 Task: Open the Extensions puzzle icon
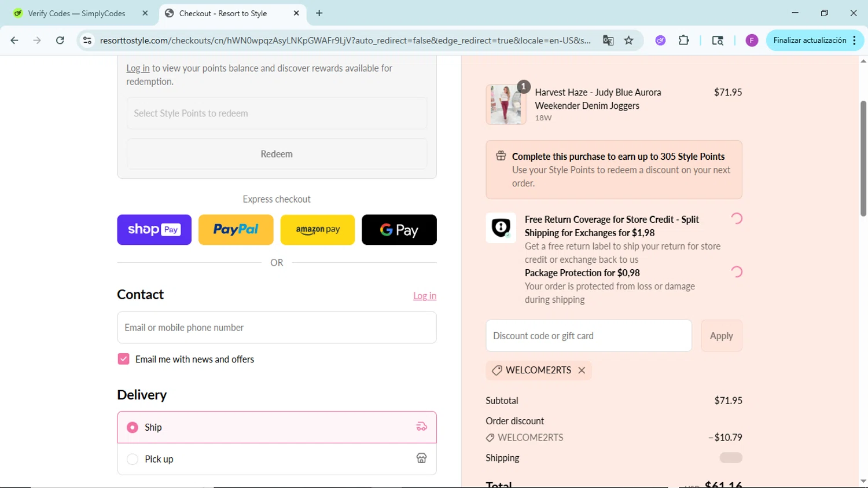tap(683, 41)
